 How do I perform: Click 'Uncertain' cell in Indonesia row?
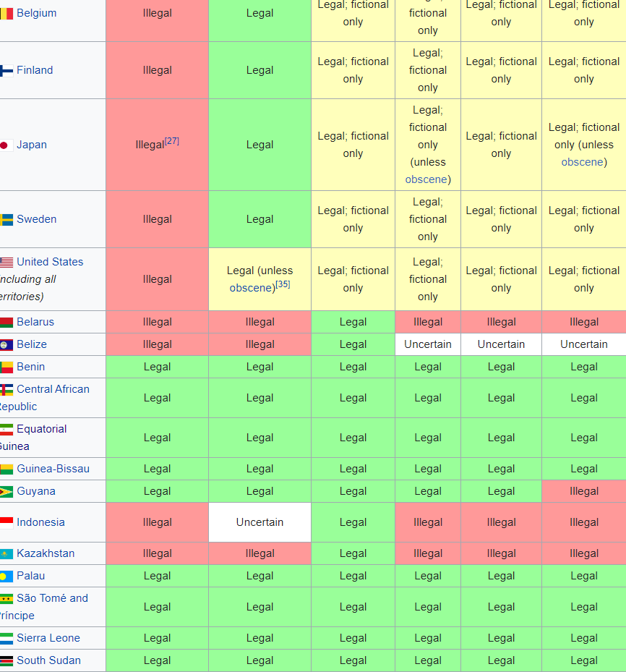[260, 522]
